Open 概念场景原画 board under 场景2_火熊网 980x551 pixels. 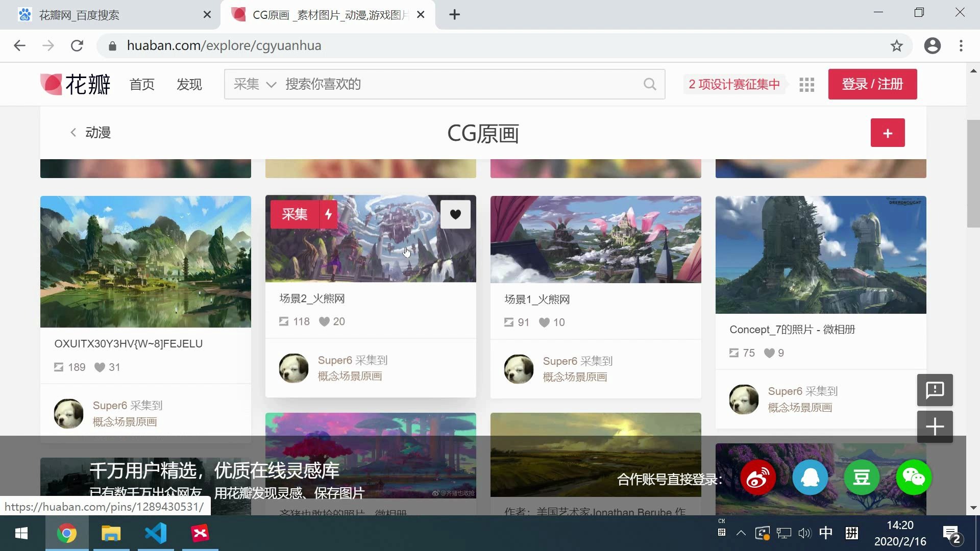[x=350, y=377]
